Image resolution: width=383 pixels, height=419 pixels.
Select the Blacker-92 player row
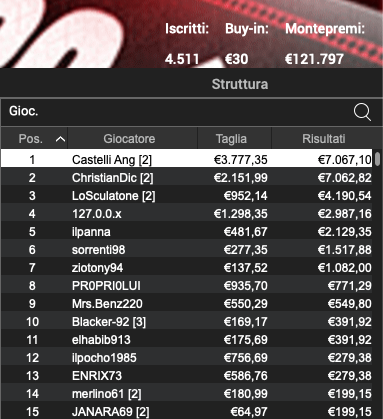click(x=187, y=322)
